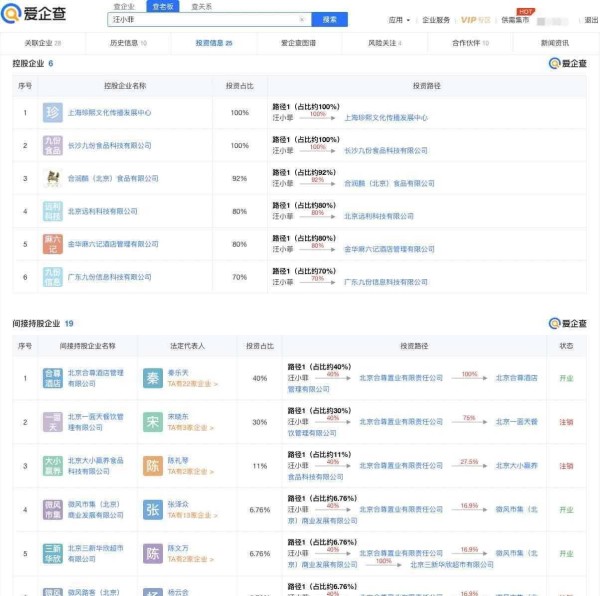The width and height of the screenshot is (600, 596).
Task: Open the 合尊酒店 logo tile
Action: coord(52,378)
